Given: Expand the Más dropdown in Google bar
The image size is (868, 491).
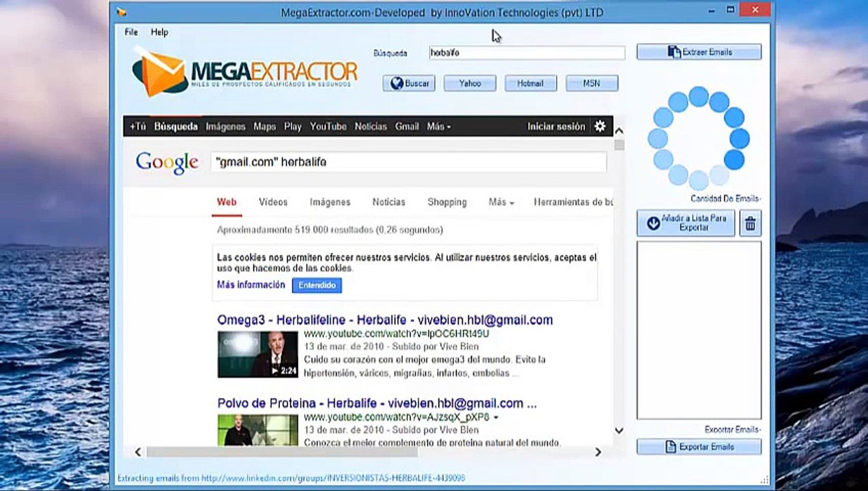Looking at the screenshot, I should [x=439, y=126].
